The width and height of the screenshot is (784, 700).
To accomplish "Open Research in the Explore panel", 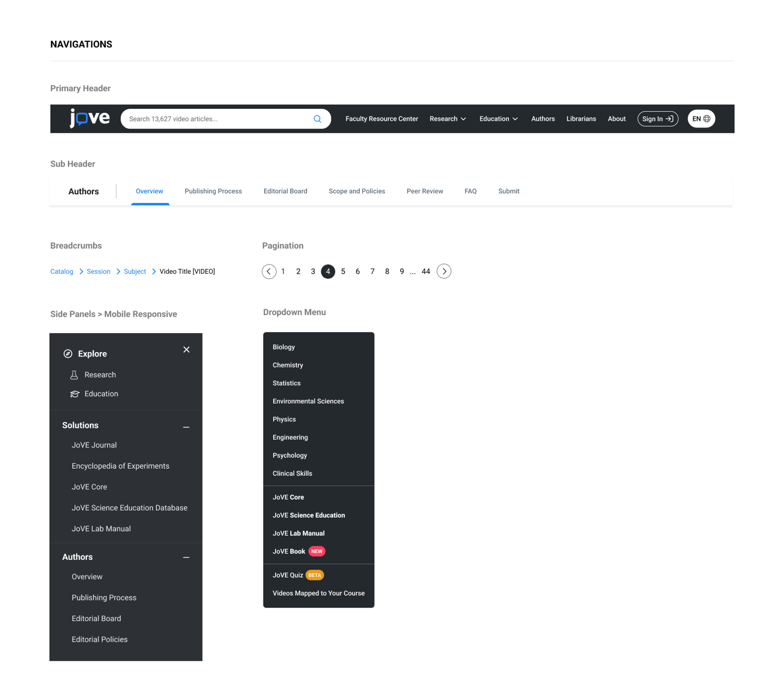I will point(100,375).
